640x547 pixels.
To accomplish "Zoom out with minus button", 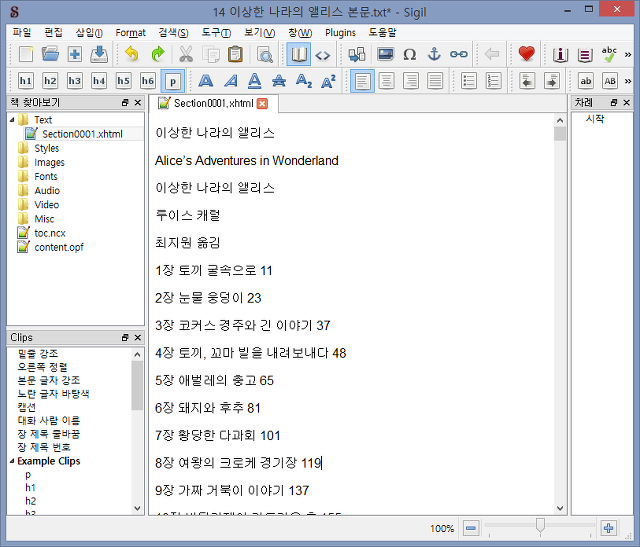I will click(471, 528).
